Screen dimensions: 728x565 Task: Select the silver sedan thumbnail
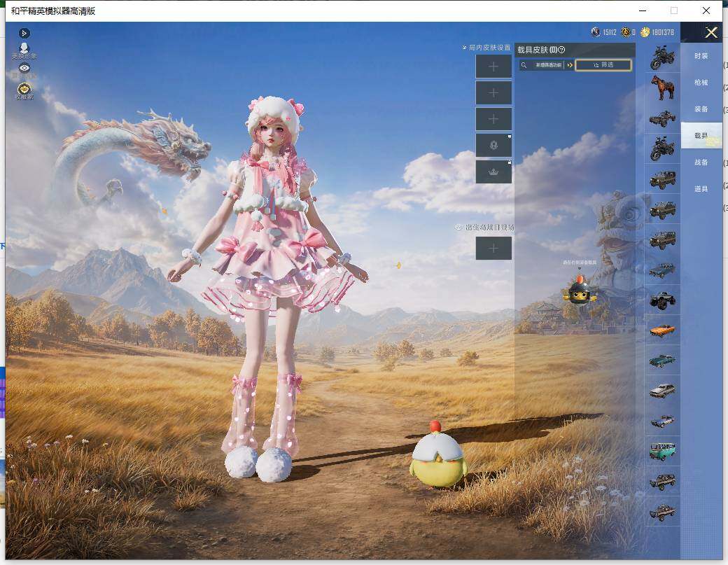click(x=662, y=391)
